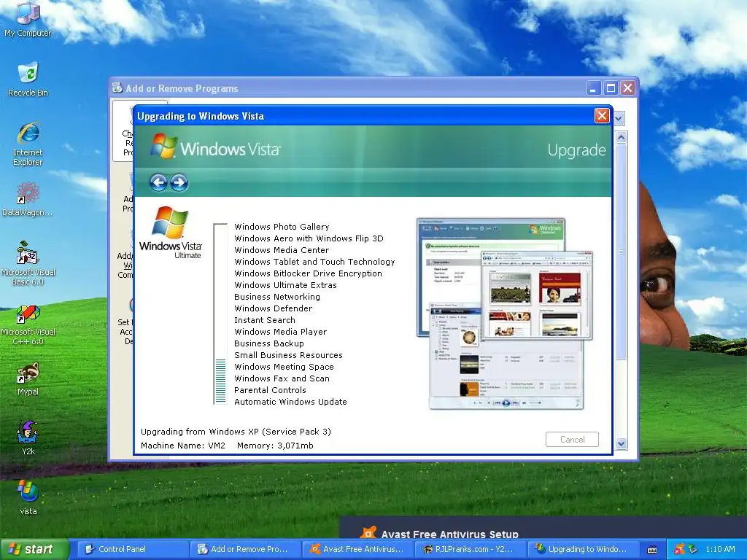Viewport: 747px width, 560px height.
Task: Switch to Add or Remove Programs taskbar button
Action: 245,549
